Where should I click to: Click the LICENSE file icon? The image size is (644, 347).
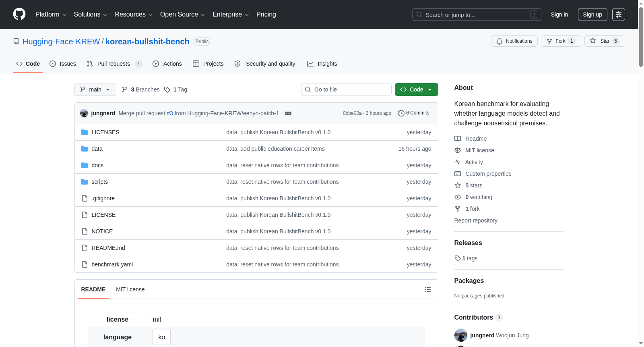tap(85, 215)
